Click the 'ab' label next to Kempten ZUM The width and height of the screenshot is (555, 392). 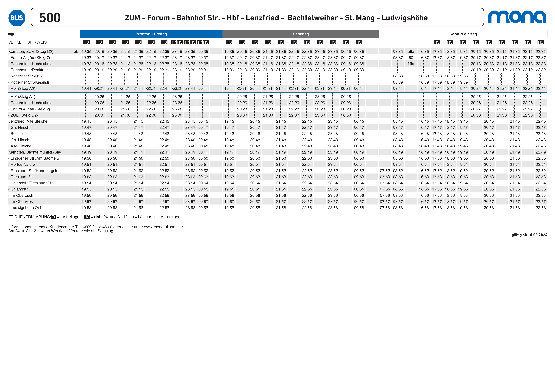[x=76, y=51]
